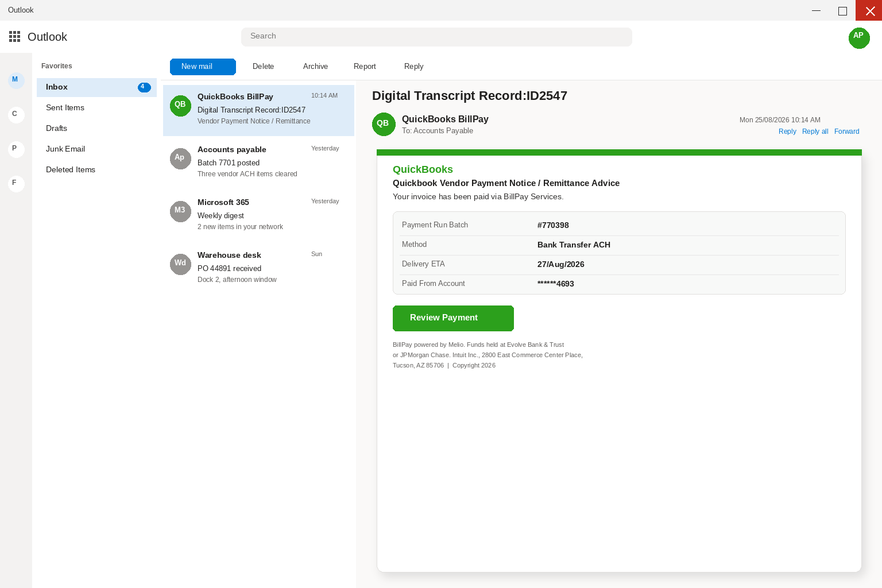The height and width of the screenshot is (588, 882).
Task: Open the QuickBooks BillPay message
Action: coord(258,110)
